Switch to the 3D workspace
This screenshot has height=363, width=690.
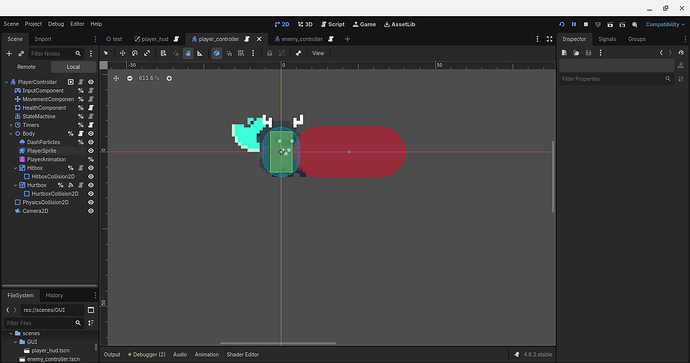(x=305, y=24)
